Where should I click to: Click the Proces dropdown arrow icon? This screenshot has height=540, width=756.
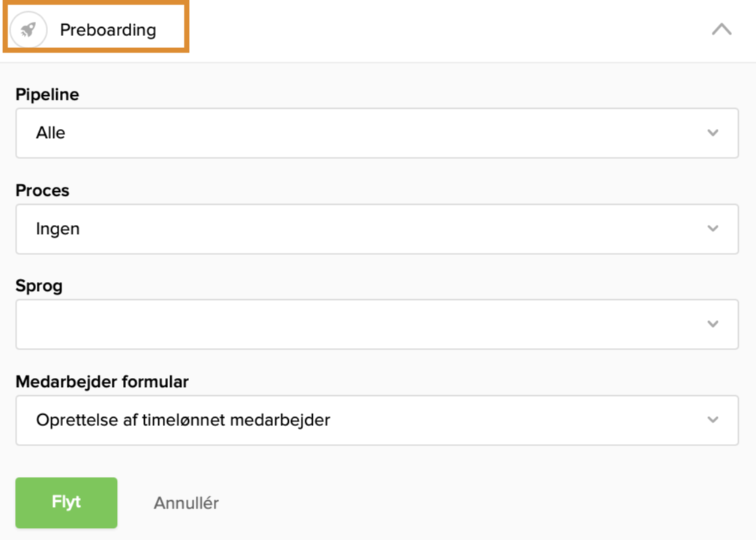coord(712,229)
